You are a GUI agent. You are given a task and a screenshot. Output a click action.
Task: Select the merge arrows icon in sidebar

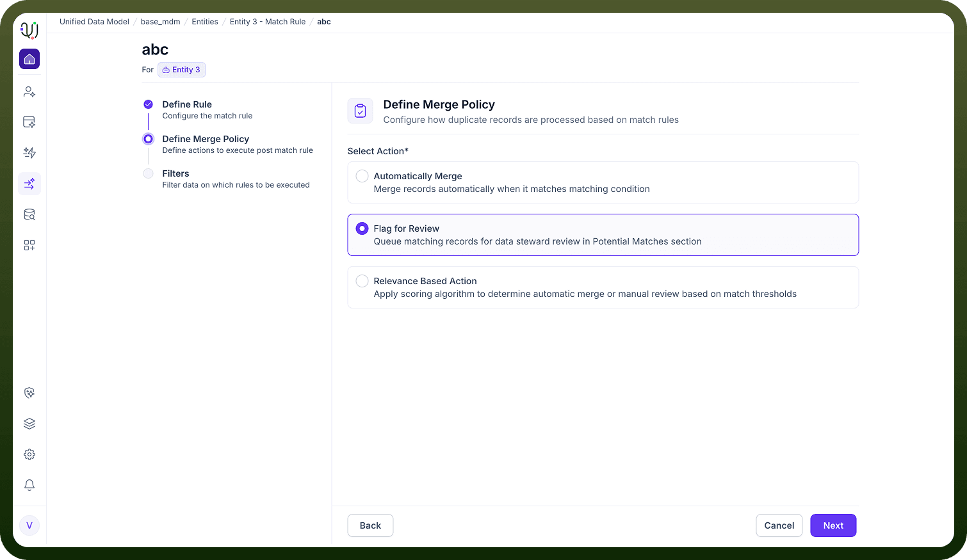[29, 184]
